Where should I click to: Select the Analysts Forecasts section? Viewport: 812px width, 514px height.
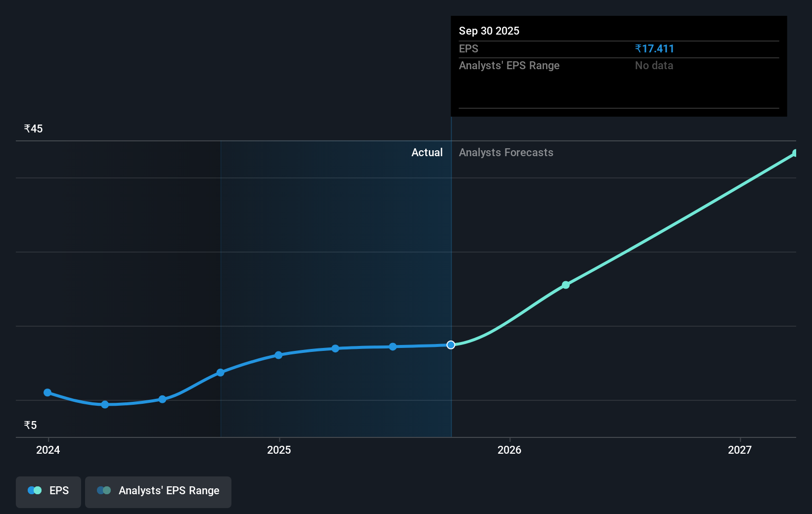click(506, 152)
